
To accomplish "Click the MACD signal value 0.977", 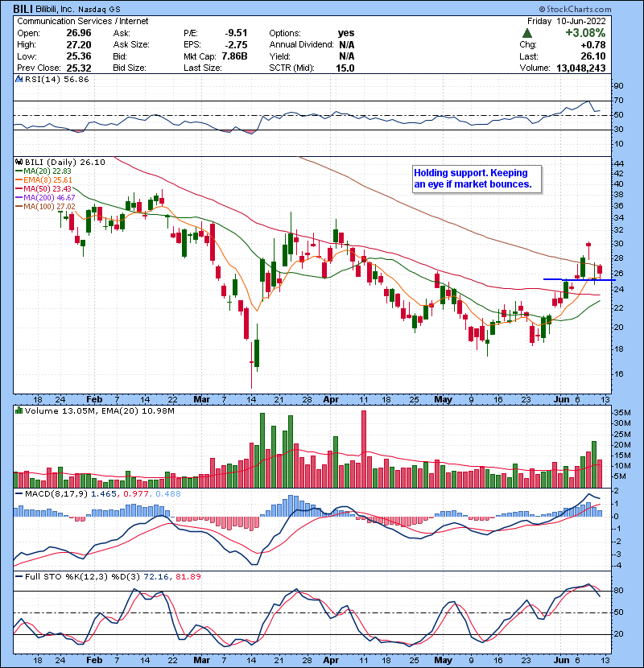I will (136, 494).
